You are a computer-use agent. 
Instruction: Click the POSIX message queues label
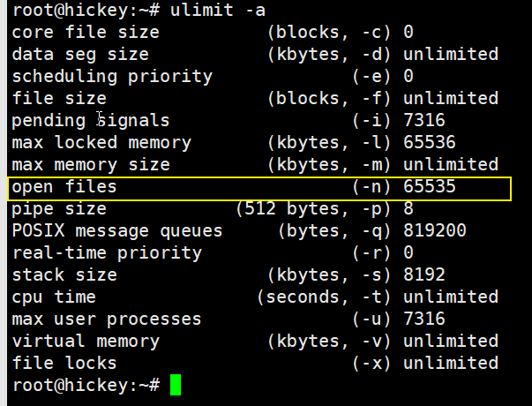(x=117, y=231)
